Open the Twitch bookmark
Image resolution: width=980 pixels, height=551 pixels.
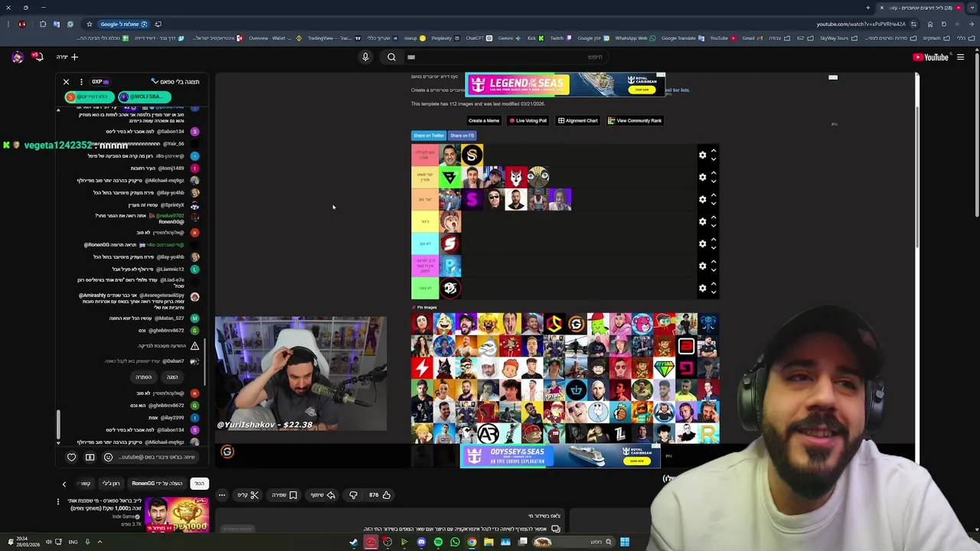(560, 38)
